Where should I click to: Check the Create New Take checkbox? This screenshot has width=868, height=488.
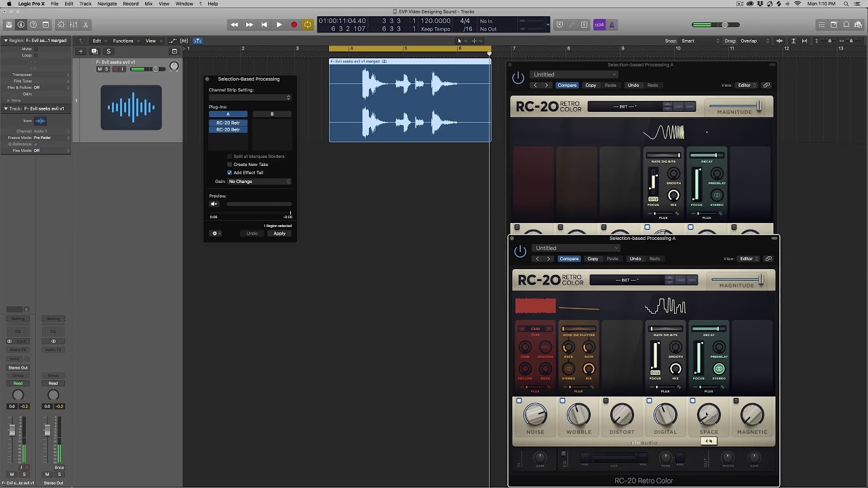pos(229,165)
